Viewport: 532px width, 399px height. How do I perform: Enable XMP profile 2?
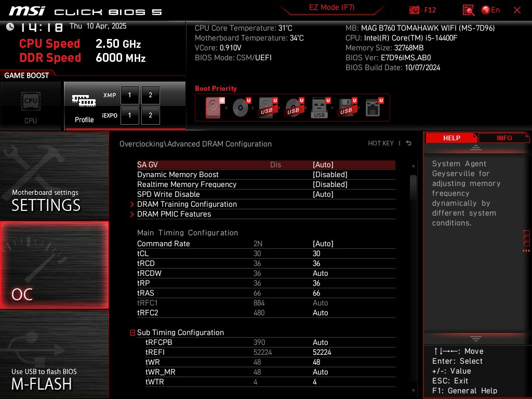[150, 95]
